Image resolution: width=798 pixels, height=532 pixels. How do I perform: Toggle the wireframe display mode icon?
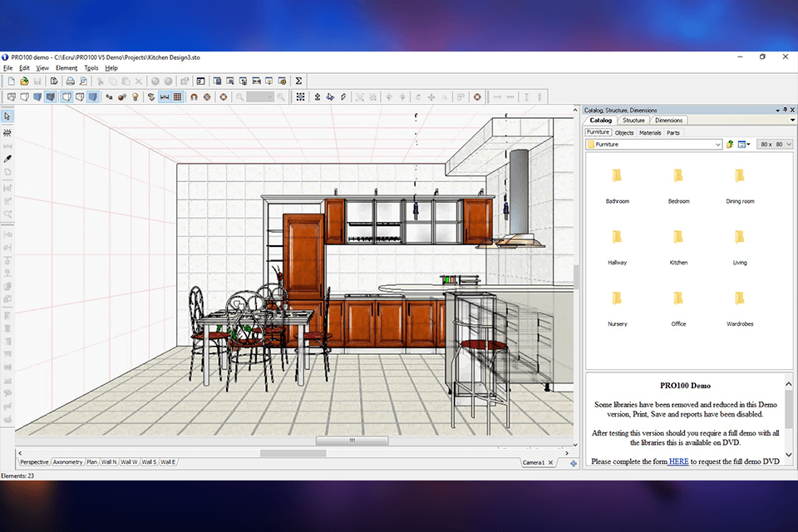[11, 96]
